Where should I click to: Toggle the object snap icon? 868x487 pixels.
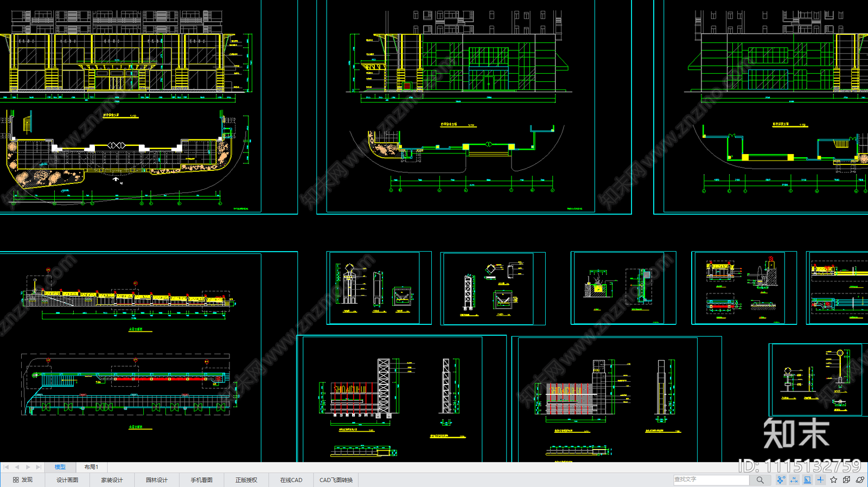coord(781,480)
